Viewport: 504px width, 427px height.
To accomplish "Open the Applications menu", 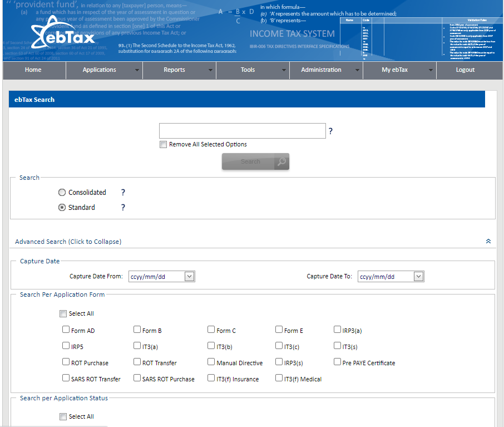I will [x=100, y=70].
